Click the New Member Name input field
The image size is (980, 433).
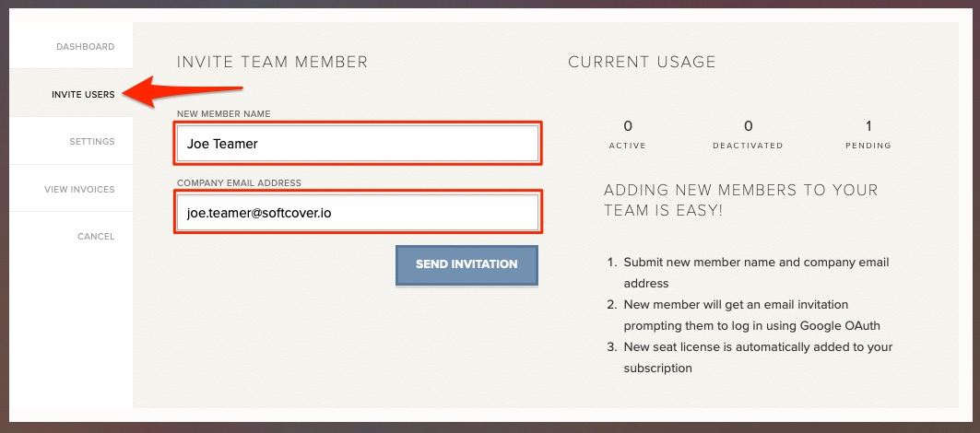[x=357, y=144]
